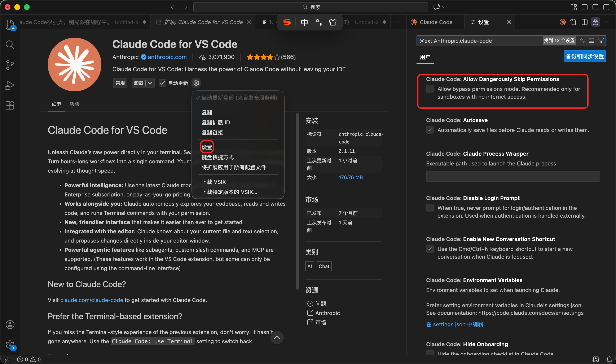Open the claude.com/claude-code link
Image resolution: width=616 pixels, height=364 pixels.
point(92,300)
